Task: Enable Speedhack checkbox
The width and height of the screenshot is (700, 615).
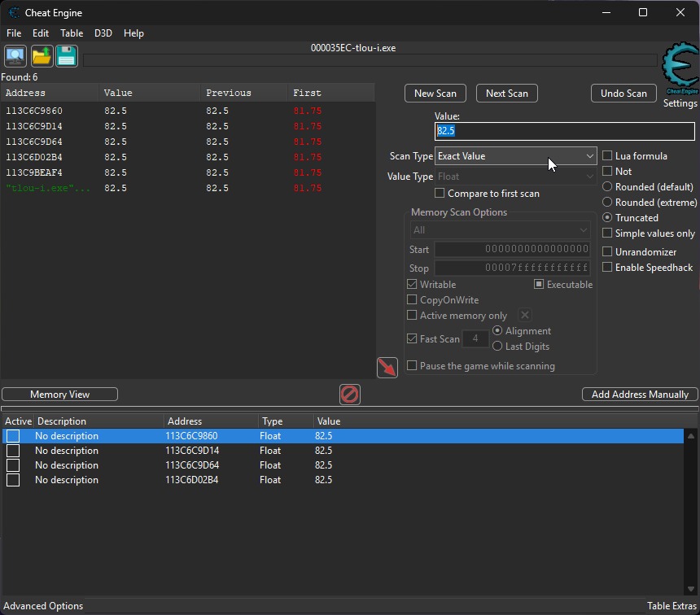Action: [607, 267]
